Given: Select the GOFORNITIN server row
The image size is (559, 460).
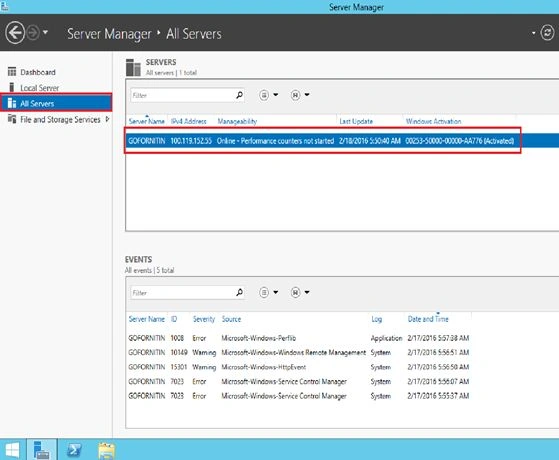Looking at the screenshot, I should (x=342, y=140).
